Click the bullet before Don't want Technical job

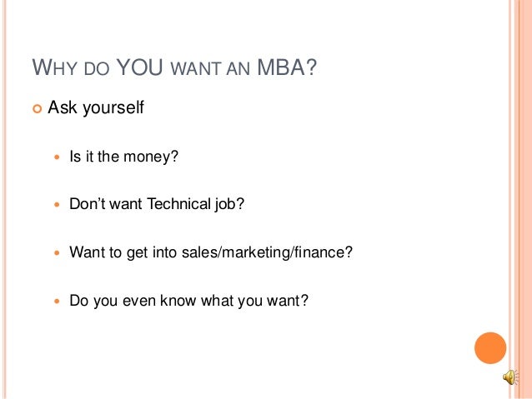57,204
